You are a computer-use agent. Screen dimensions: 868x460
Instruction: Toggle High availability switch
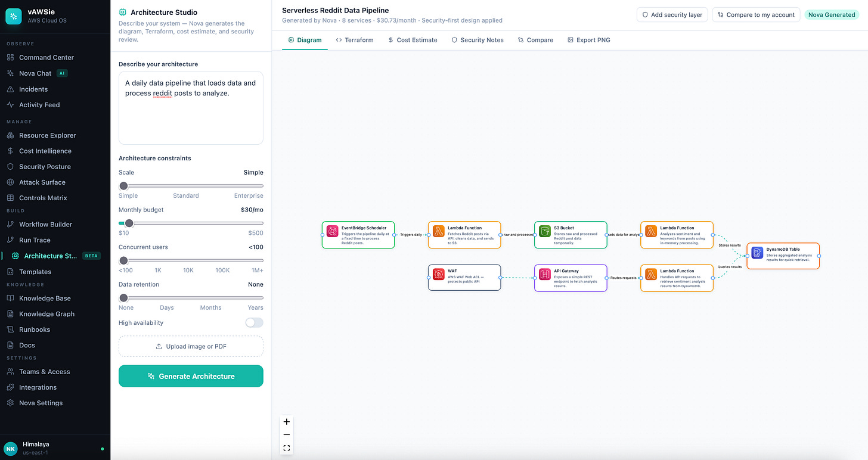(x=254, y=322)
